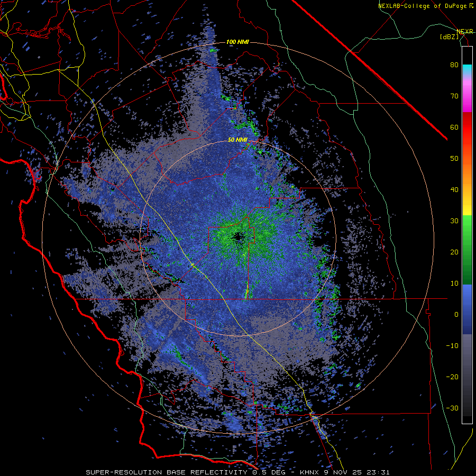
Task: Click the 40 value on the dBZ scale
Action: click(x=454, y=190)
